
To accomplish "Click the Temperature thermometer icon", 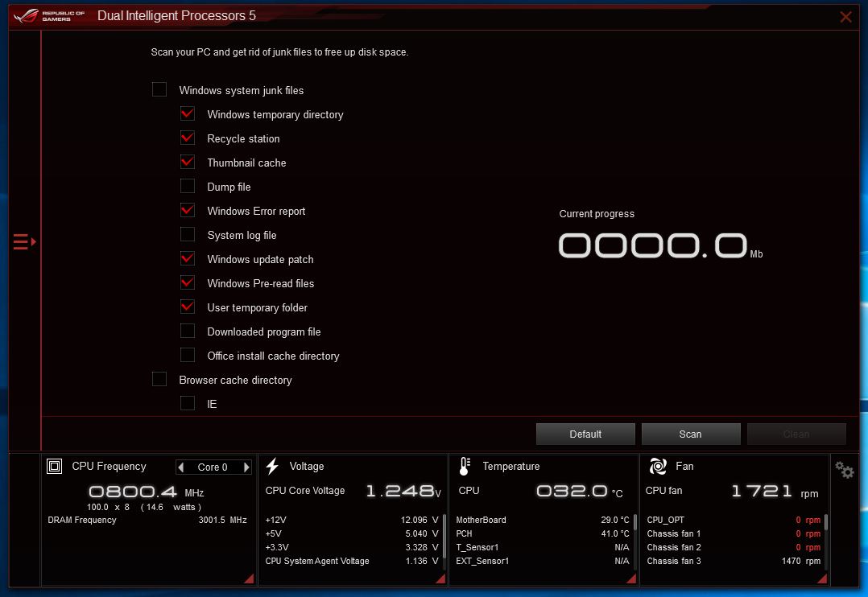I will pos(465,466).
